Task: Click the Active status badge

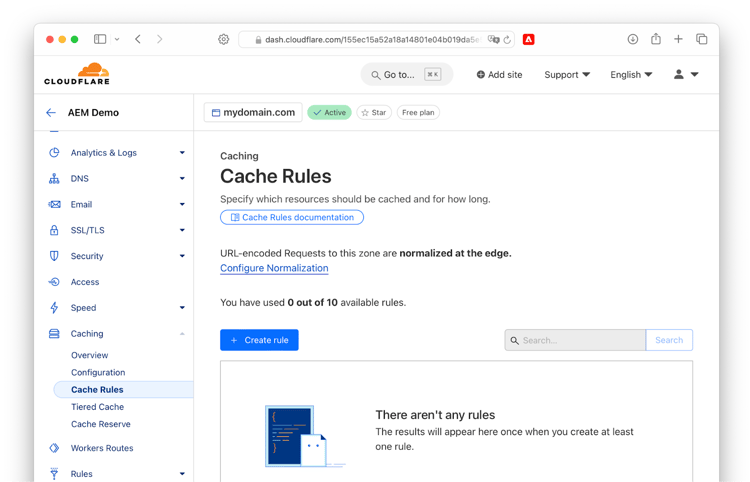Action: 330,112
